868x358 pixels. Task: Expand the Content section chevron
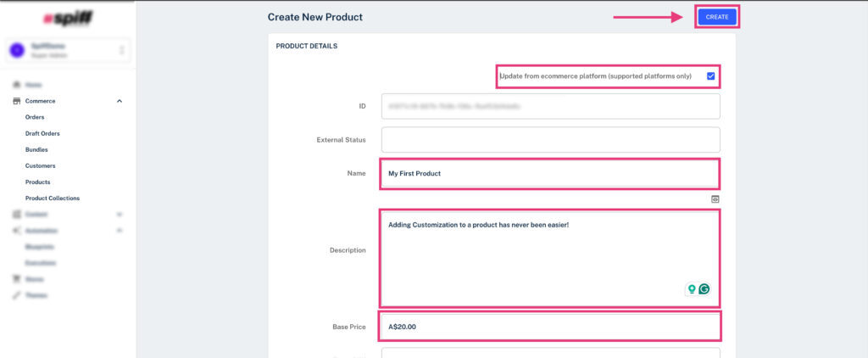click(x=120, y=215)
